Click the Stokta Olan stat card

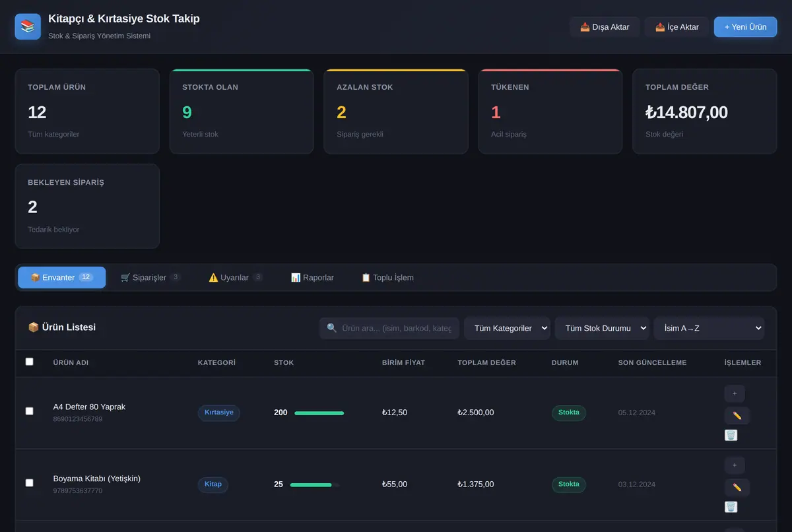pyautogui.click(x=242, y=111)
